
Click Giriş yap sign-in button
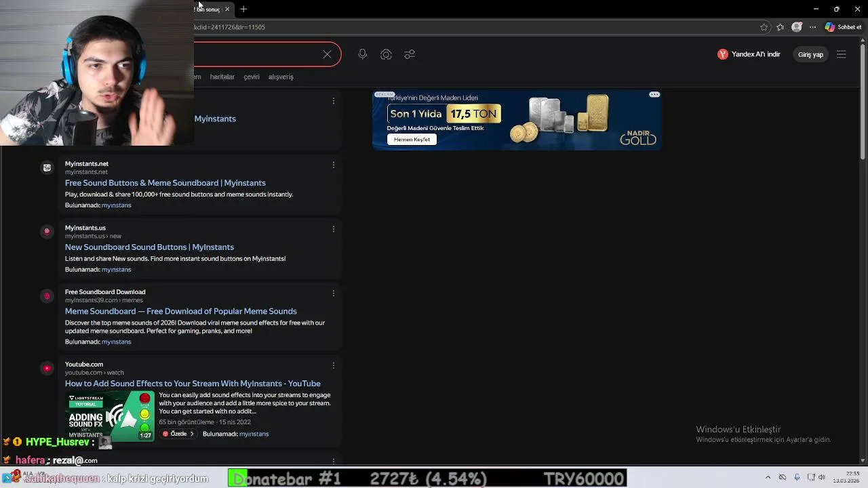point(810,54)
